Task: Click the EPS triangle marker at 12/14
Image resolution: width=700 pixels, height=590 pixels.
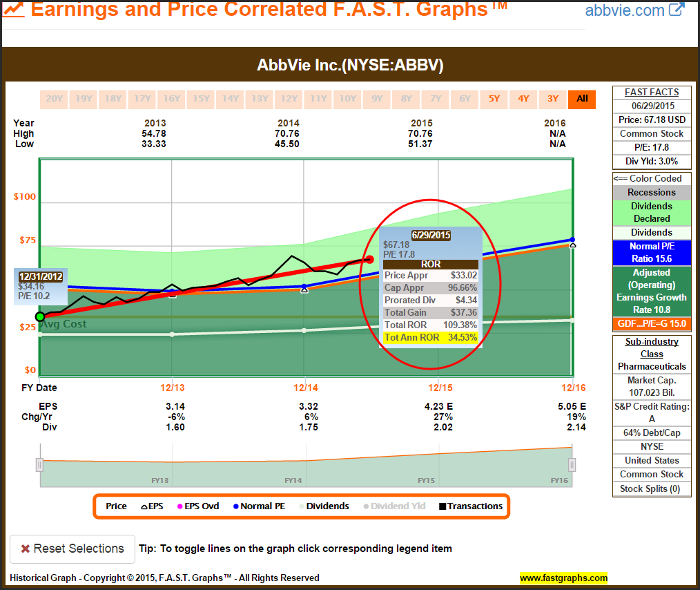Action: (304, 289)
